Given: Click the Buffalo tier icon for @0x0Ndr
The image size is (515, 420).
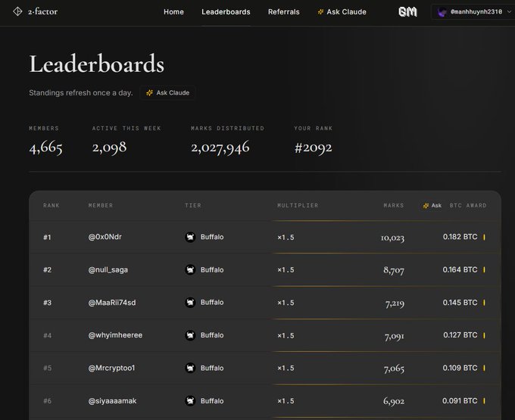Looking at the screenshot, I should point(190,237).
